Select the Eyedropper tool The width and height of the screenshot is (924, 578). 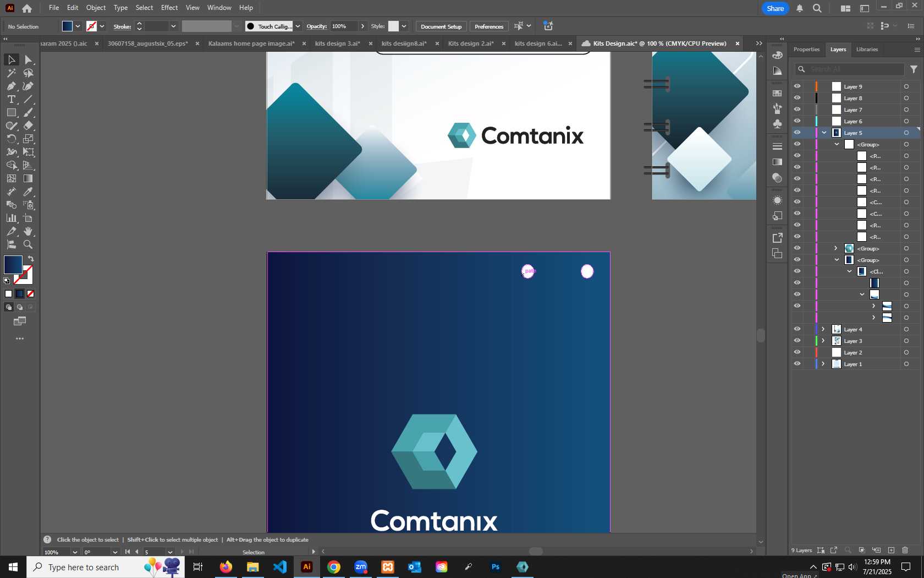(28, 192)
